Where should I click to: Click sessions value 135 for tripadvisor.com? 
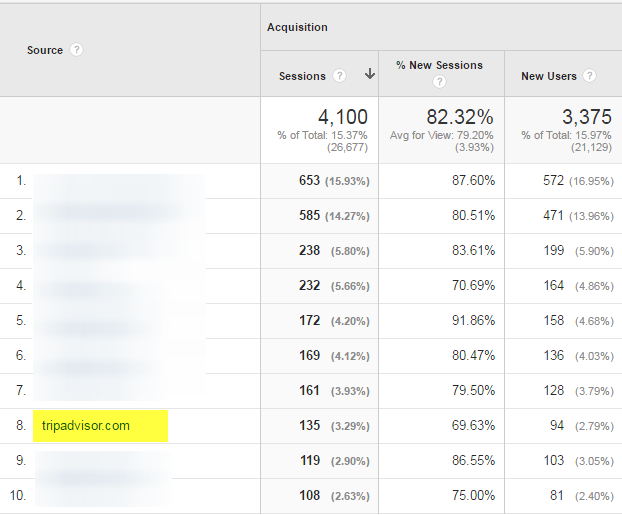309,425
